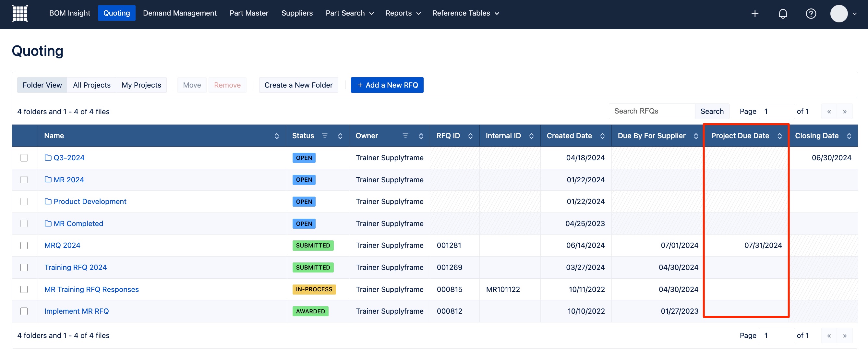Viewport: 868px width, 351px height.
Task: Click the Move button
Action: (x=192, y=85)
